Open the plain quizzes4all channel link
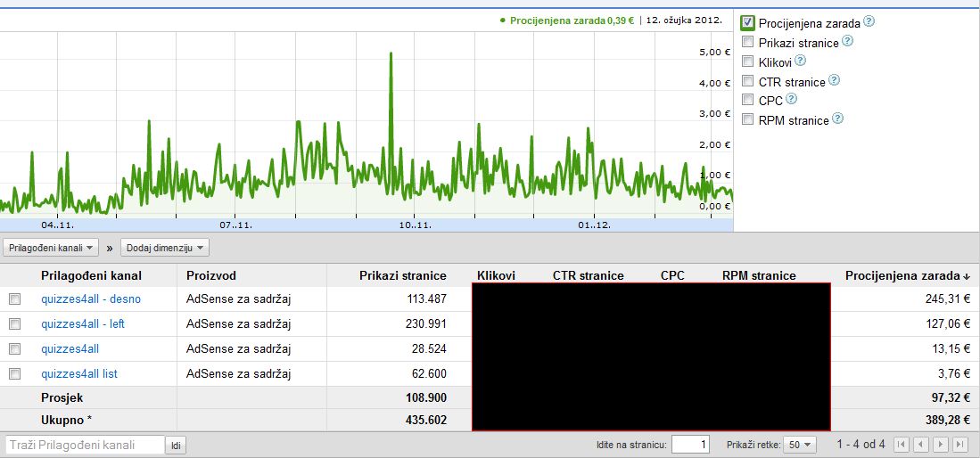Screen dimensions: 980x458 click(70, 348)
